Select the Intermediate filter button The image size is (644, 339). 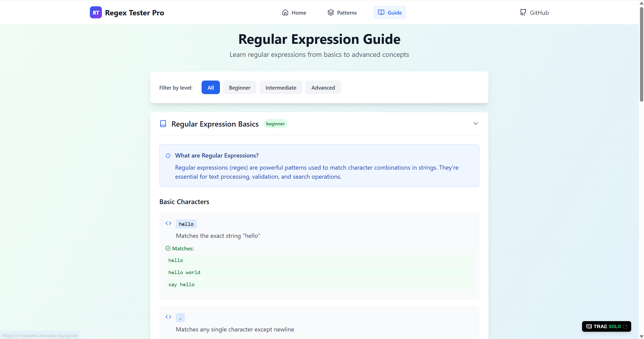[281, 87]
